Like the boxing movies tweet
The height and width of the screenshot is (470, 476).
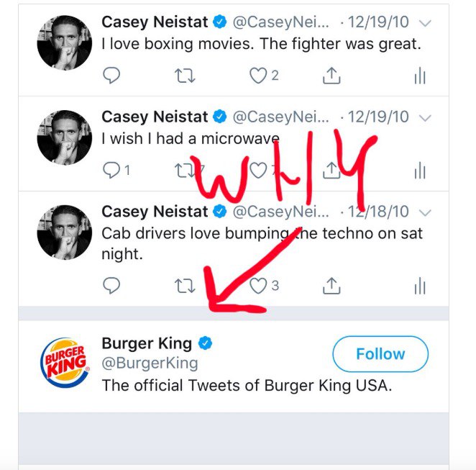(258, 76)
